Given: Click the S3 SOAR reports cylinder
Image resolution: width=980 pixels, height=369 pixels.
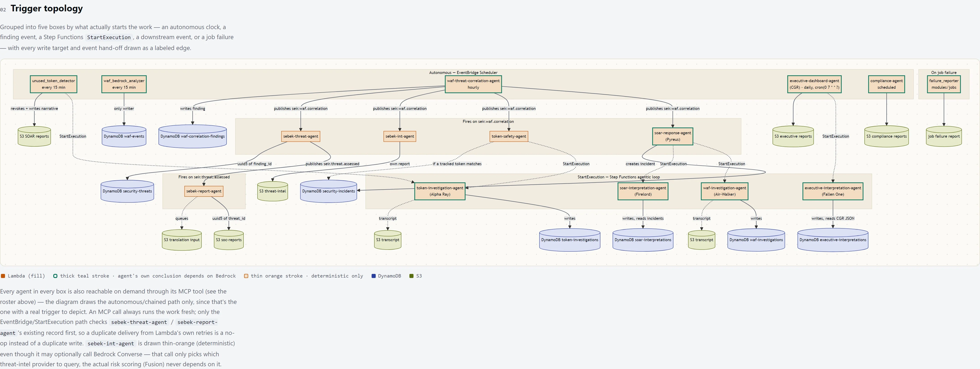Looking at the screenshot, I should coord(34,136).
